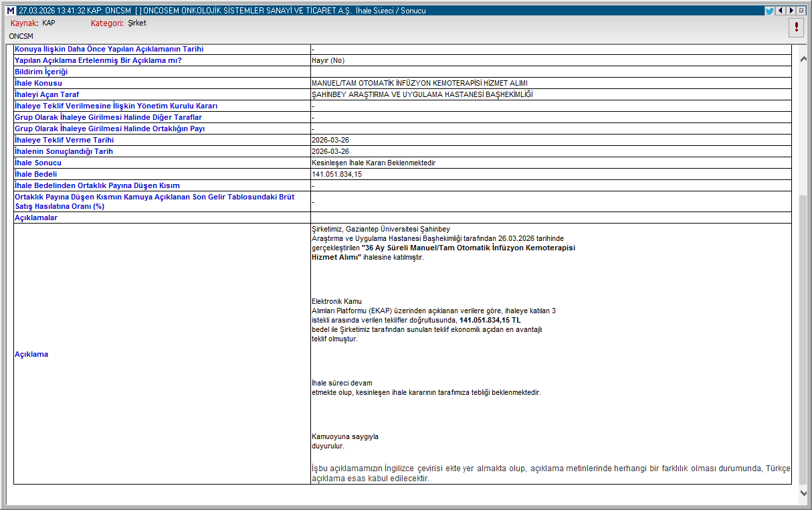
Task: Click the ONCSM ticker symbol label
Action: [x=21, y=36]
